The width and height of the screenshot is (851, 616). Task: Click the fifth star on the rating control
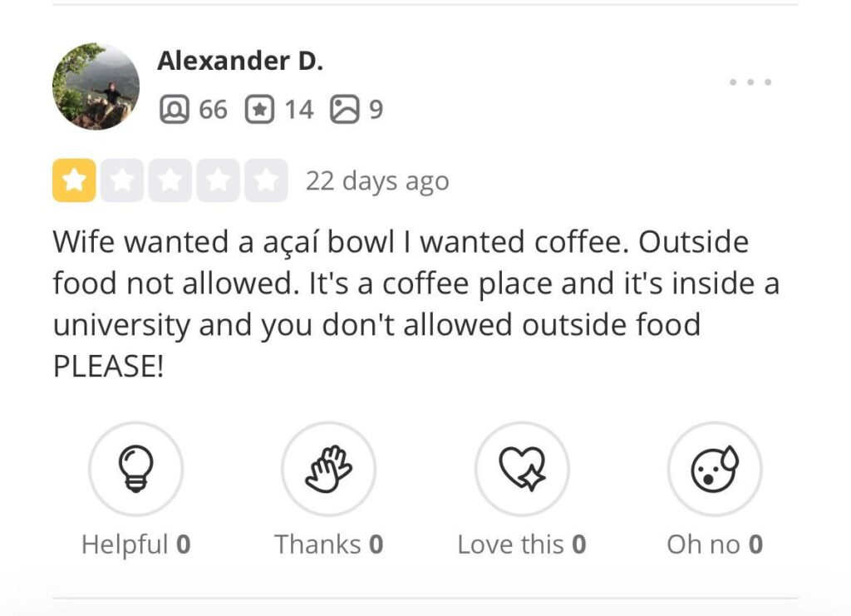click(266, 180)
